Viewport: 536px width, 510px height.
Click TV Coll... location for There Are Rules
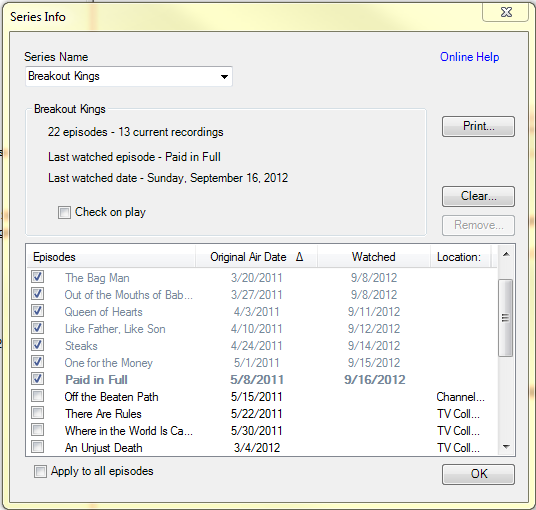[458, 414]
